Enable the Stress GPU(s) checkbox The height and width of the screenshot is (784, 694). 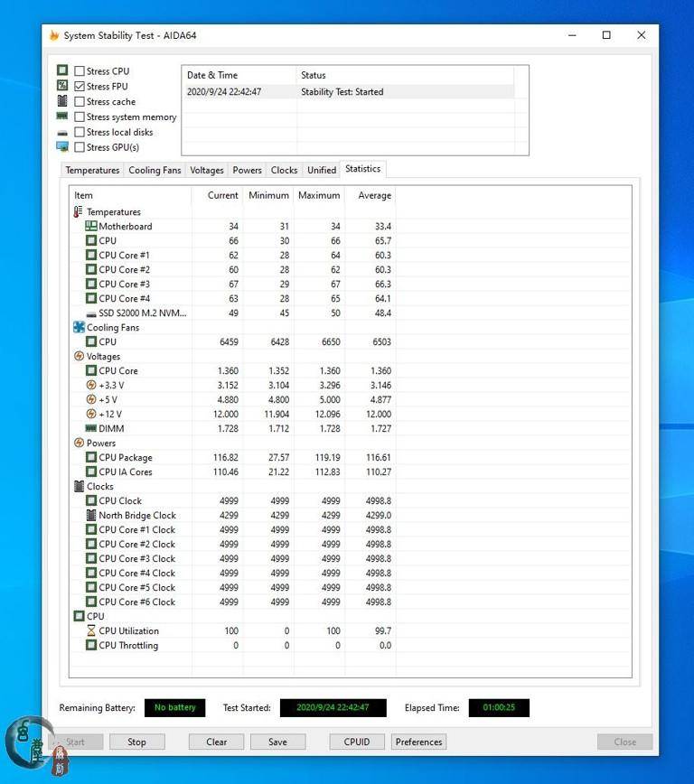tap(79, 147)
